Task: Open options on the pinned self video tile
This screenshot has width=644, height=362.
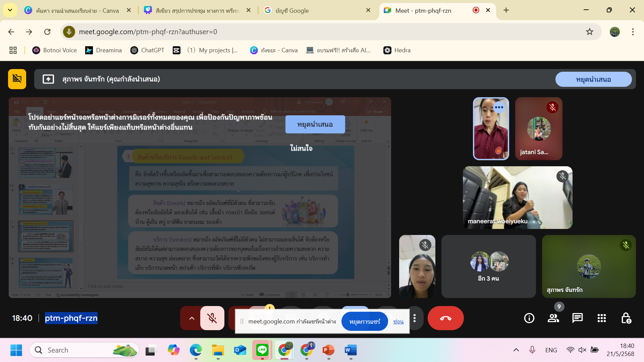Action: point(499,107)
